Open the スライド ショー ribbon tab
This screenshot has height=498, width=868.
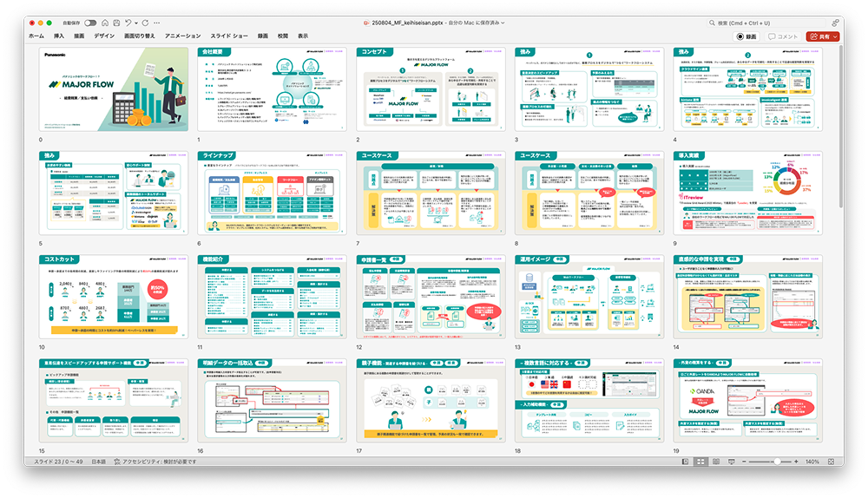pyautogui.click(x=229, y=36)
